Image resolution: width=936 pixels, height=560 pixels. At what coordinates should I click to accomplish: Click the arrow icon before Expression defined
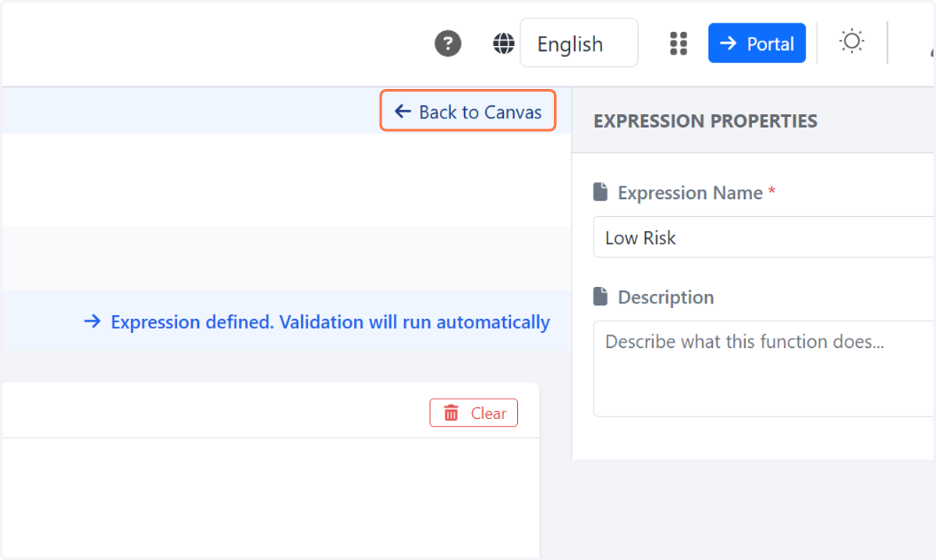[x=92, y=321]
